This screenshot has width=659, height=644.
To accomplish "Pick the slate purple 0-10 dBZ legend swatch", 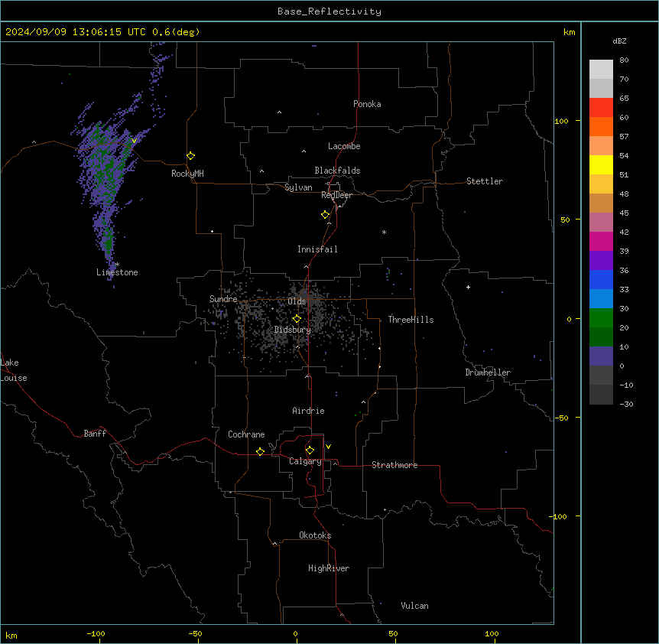I will [x=601, y=356].
